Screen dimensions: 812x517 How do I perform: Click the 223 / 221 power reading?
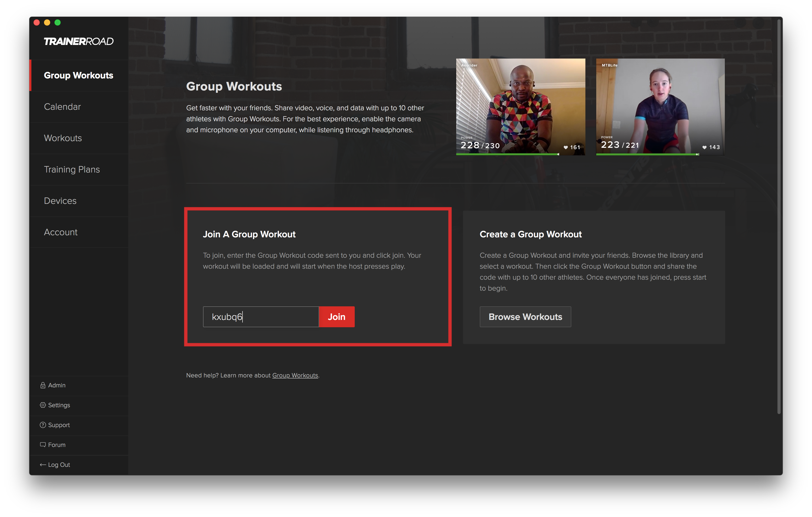click(x=620, y=145)
